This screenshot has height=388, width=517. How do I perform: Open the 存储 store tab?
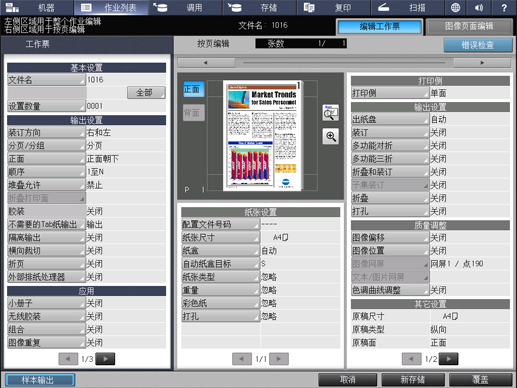pos(259,7)
